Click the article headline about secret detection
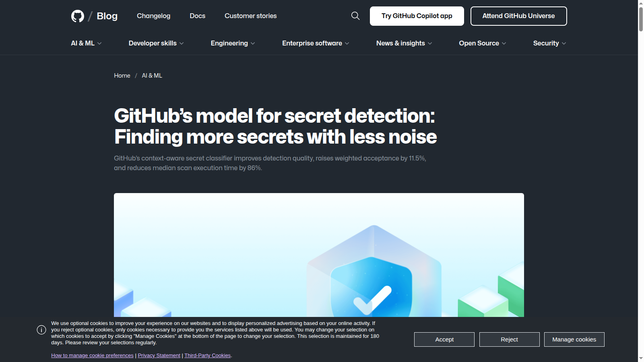This screenshot has width=644, height=362. click(x=275, y=126)
